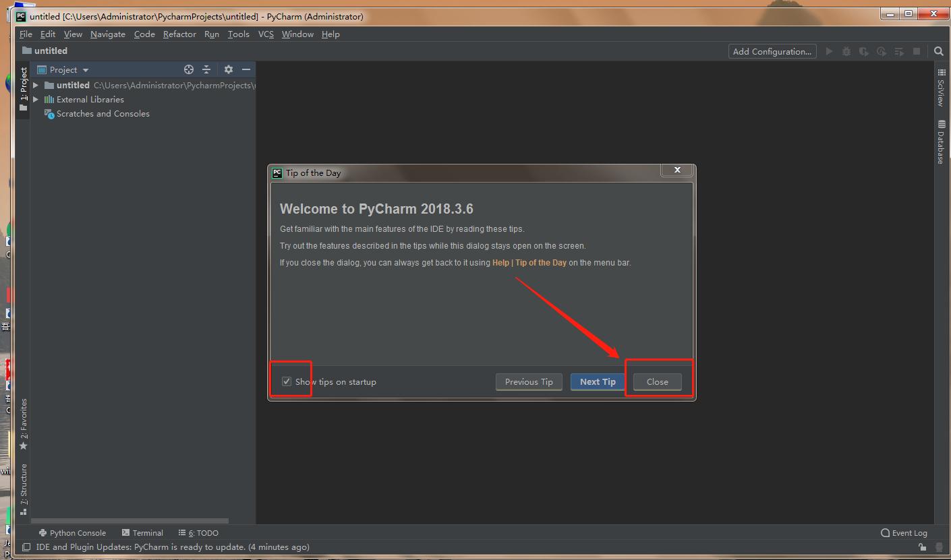The height and width of the screenshot is (560, 951).
Task: Click the Debug bug icon
Action: coord(846,51)
